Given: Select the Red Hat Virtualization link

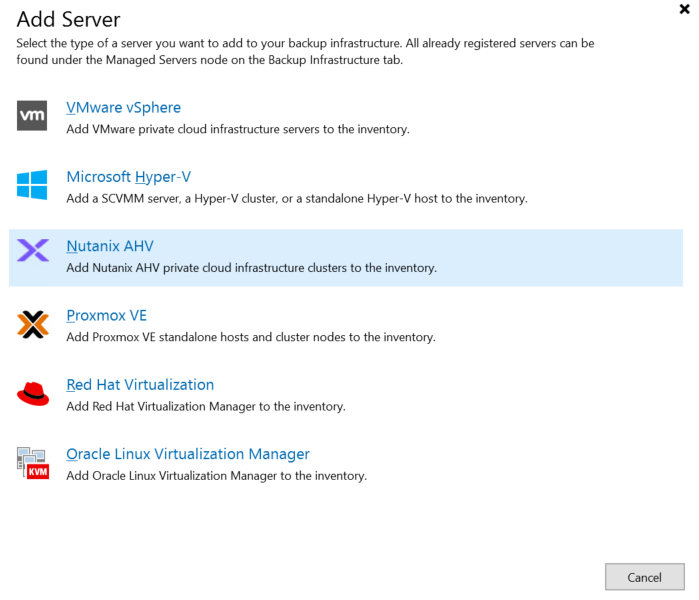Looking at the screenshot, I should 140,385.
